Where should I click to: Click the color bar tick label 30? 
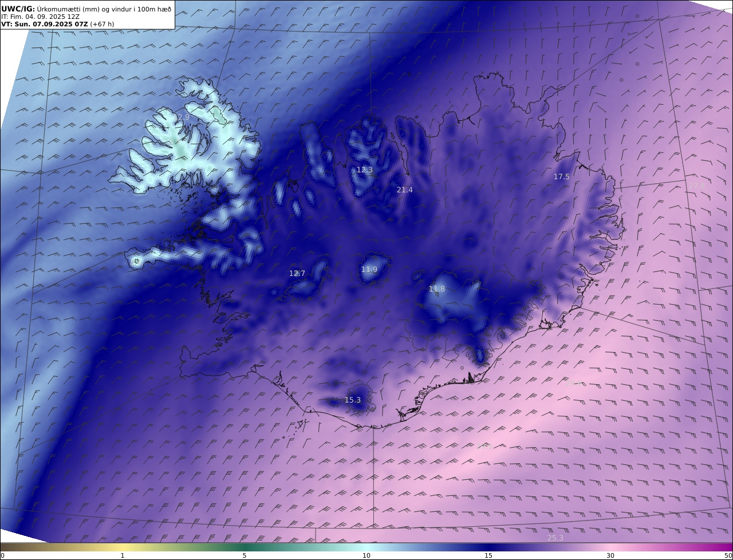click(x=610, y=555)
